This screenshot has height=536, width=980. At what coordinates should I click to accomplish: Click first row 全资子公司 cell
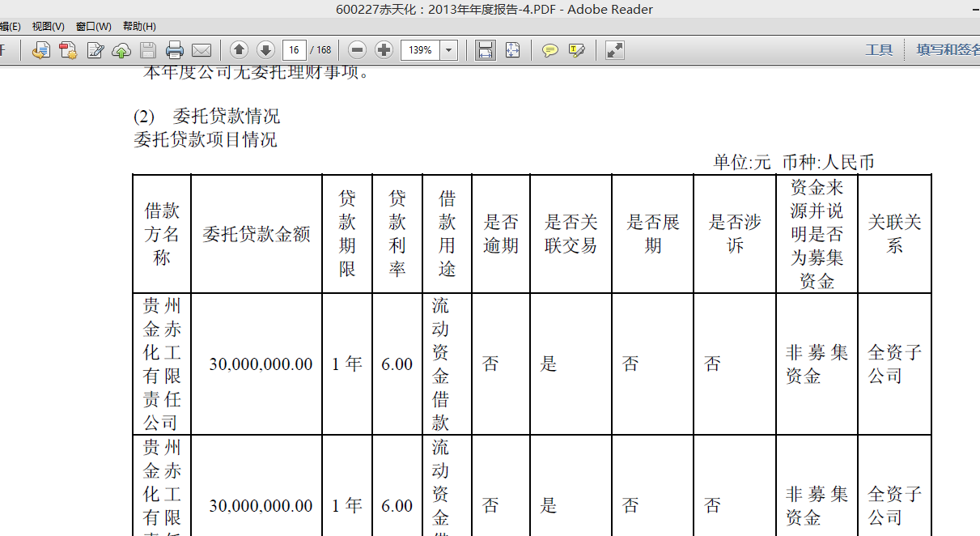click(x=894, y=364)
